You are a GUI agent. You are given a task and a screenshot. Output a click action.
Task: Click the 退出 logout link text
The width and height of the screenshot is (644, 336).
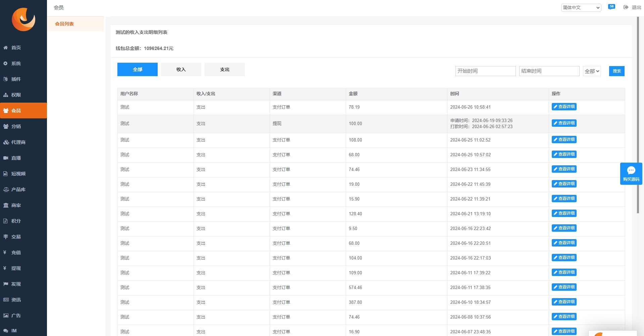tap(636, 7)
